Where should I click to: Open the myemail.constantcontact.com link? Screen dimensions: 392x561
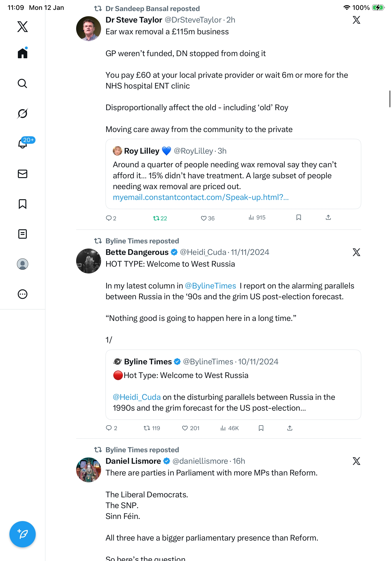[x=201, y=197]
